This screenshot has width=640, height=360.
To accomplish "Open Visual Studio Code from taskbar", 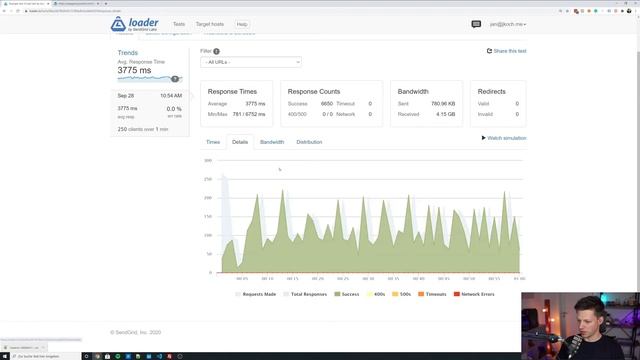I will click(159, 356).
